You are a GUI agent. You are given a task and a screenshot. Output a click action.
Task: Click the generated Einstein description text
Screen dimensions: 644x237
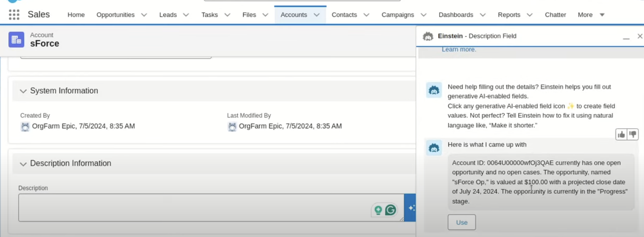(541, 182)
